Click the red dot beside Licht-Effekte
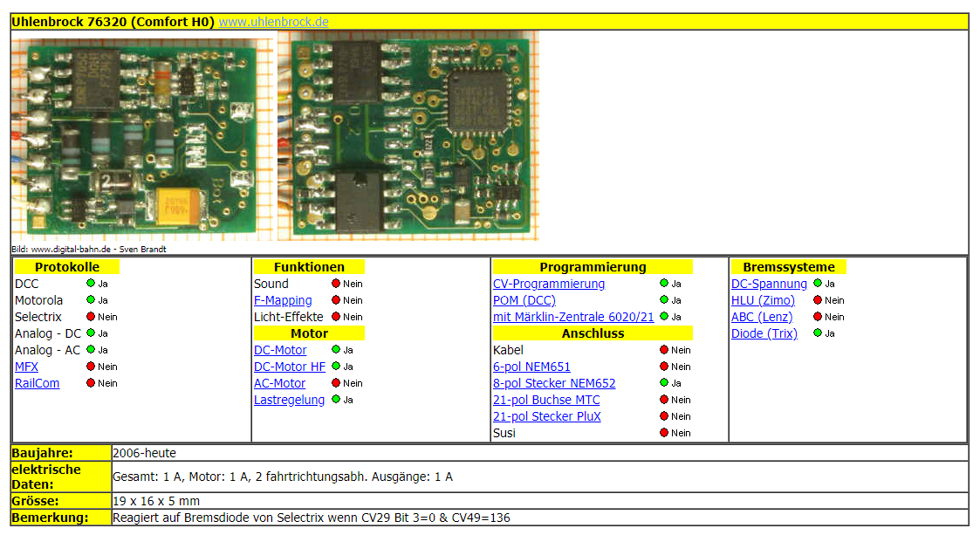980x535 pixels. (x=336, y=316)
